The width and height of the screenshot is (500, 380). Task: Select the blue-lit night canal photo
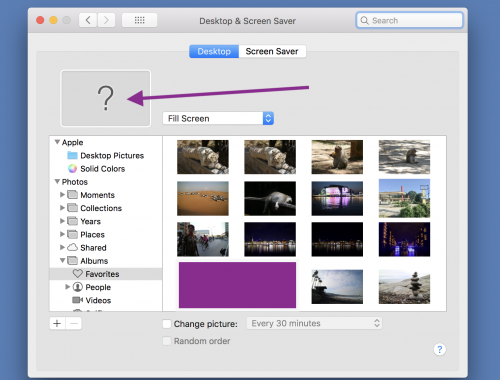(404, 239)
